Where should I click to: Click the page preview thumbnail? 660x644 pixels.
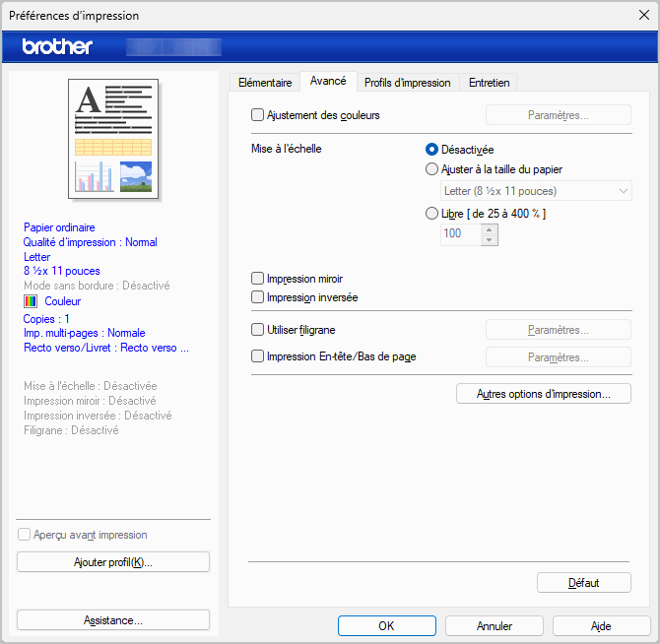pyautogui.click(x=113, y=138)
